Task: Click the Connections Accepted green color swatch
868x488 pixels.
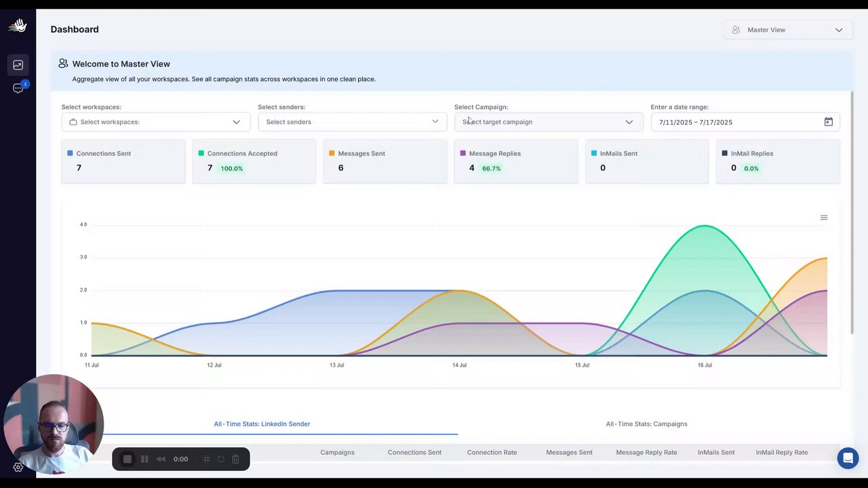Action: click(201, 153)
